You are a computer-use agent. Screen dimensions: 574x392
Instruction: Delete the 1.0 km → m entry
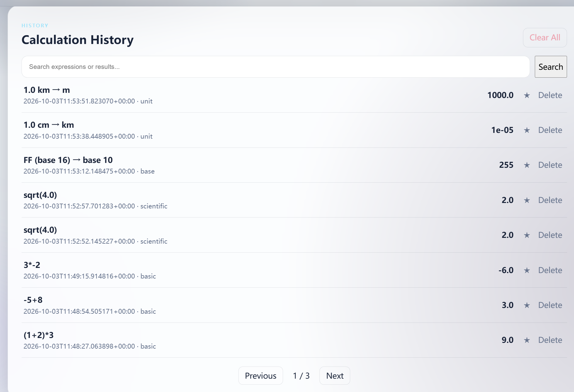(550, 95)
